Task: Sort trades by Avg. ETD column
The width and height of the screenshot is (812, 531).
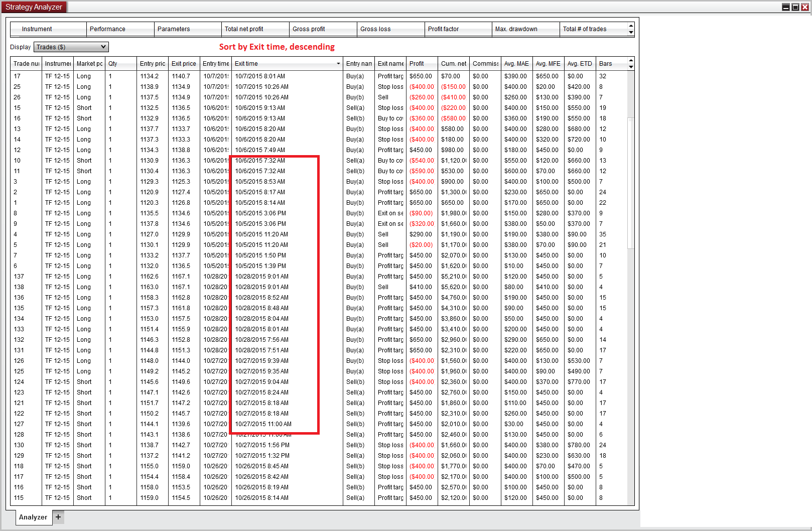Action: point(580,64)
